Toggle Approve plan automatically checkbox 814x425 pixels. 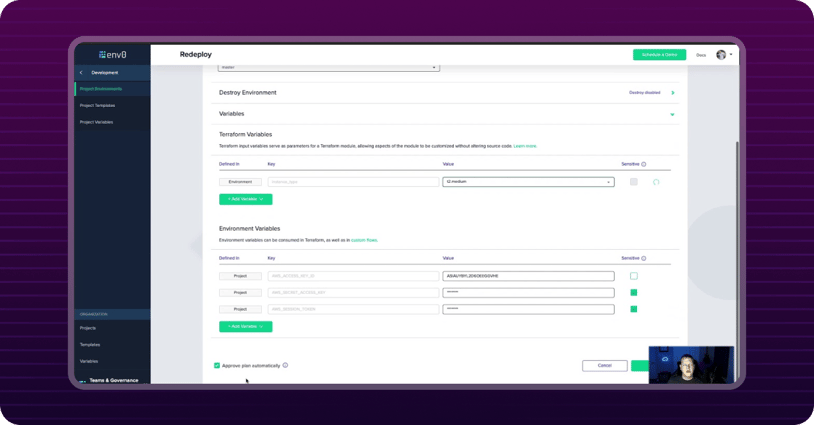tap(217, 365)
